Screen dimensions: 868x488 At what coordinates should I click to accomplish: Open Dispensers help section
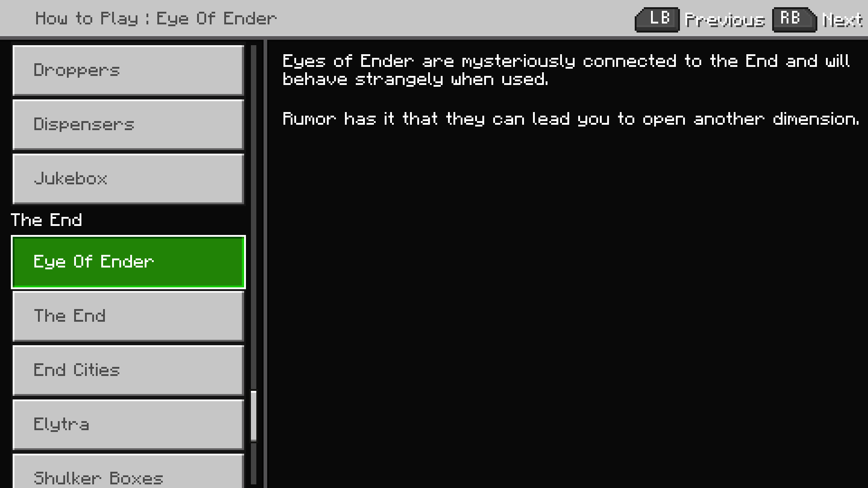click(127, 124)
